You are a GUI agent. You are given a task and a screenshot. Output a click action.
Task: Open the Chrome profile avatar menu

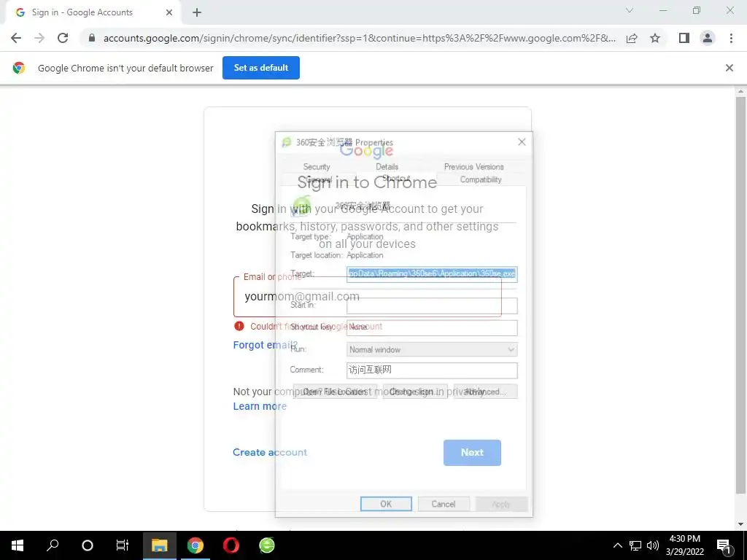click(708, 38)
